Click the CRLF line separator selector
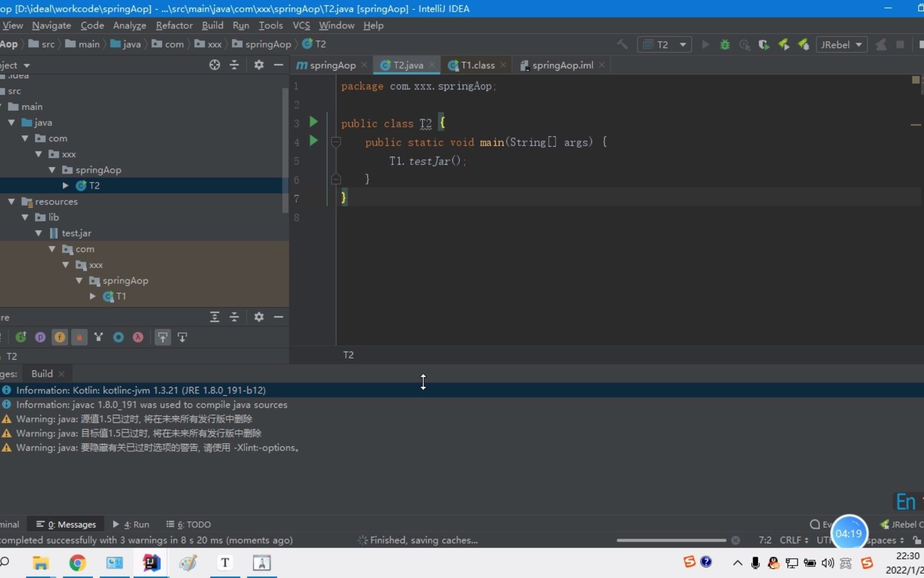The width and height of the screenshot is (924, 578). (794, 540)
